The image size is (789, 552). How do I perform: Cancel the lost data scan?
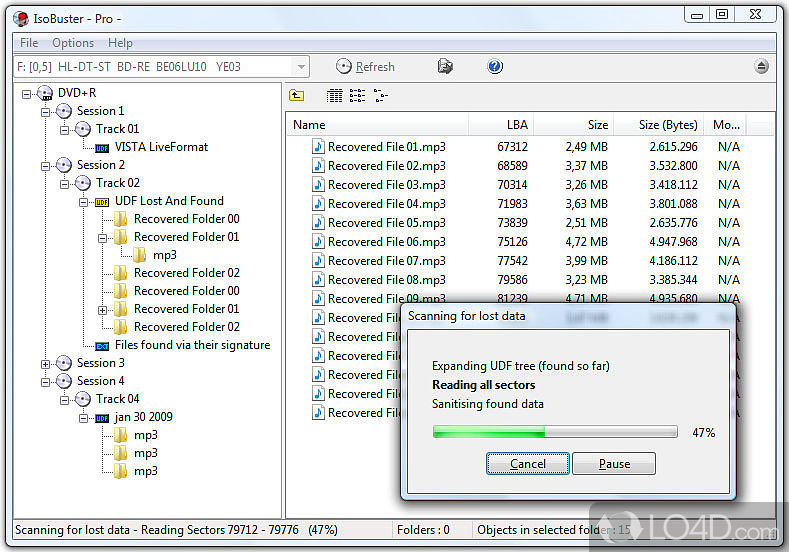click(528, 464)
